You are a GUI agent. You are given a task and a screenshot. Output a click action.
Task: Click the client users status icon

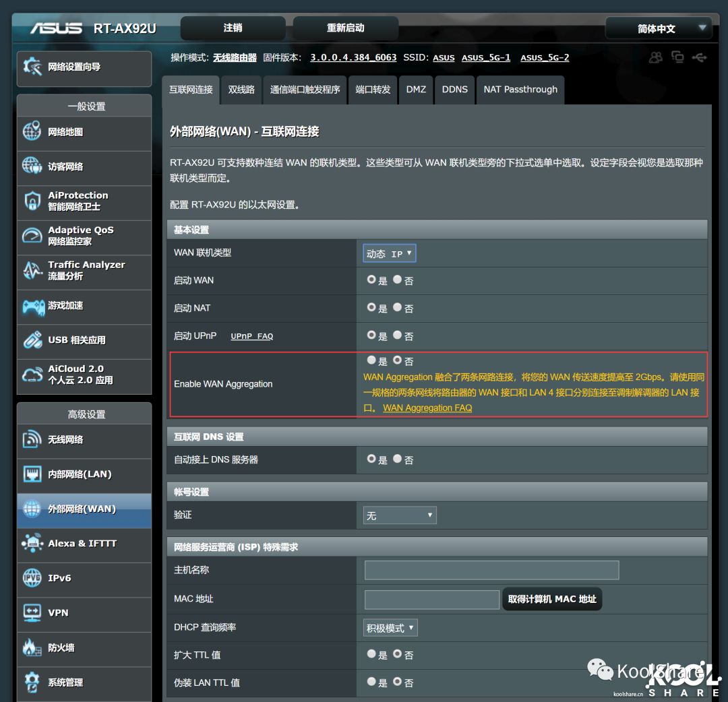656,57
